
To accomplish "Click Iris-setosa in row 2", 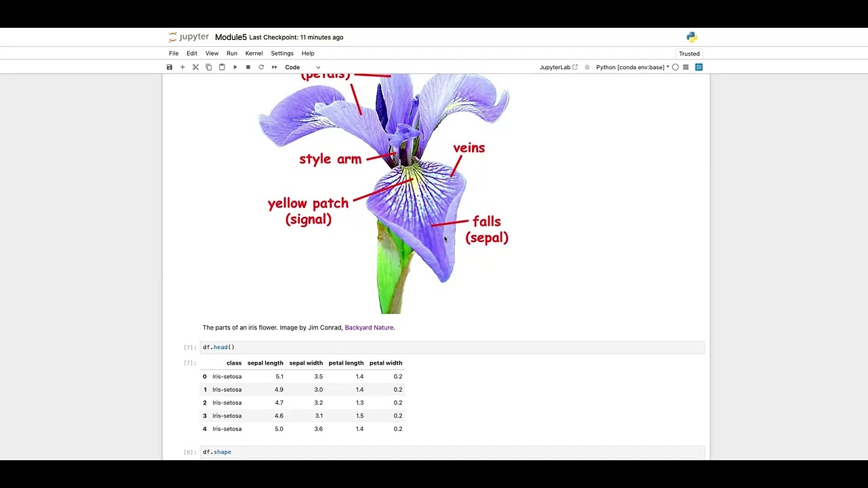I will [226, 403].
